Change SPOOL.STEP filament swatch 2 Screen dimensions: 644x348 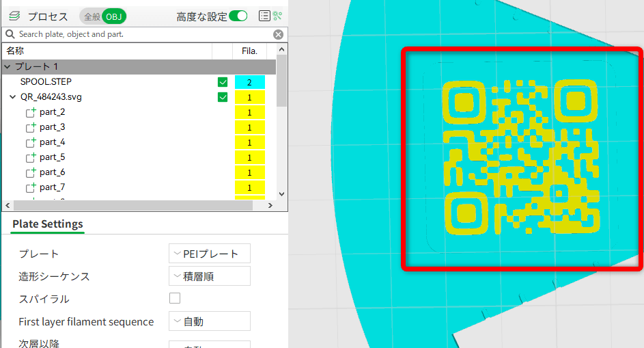click(x=250, y=82)
